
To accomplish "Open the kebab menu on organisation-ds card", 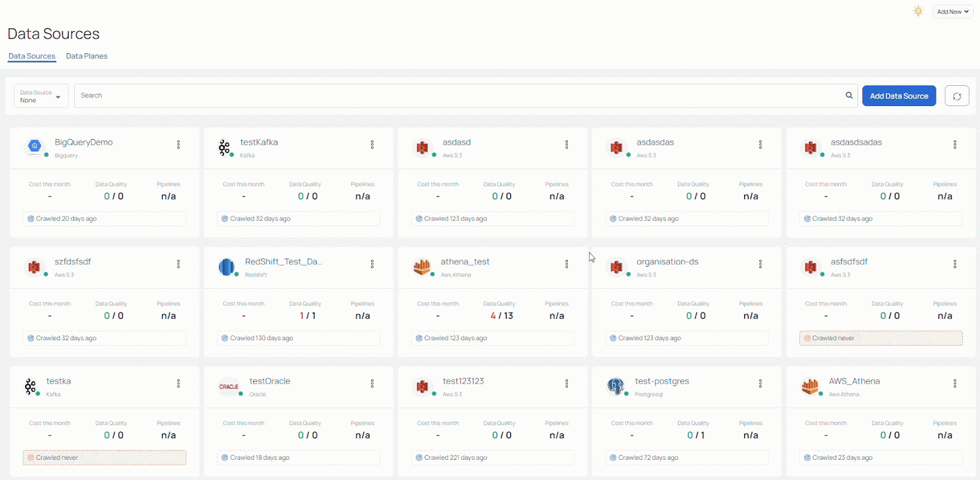I will tap(760, 264).
